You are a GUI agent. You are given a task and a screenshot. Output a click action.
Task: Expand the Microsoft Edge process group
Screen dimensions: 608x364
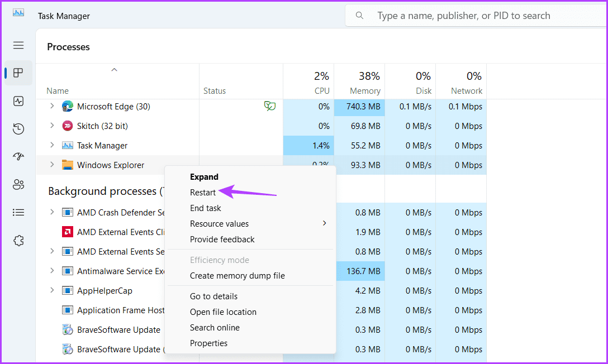click(x=52, y=106)
